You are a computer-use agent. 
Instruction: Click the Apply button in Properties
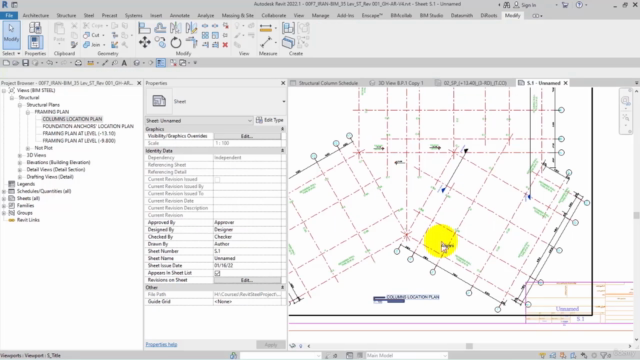(271, 344)
